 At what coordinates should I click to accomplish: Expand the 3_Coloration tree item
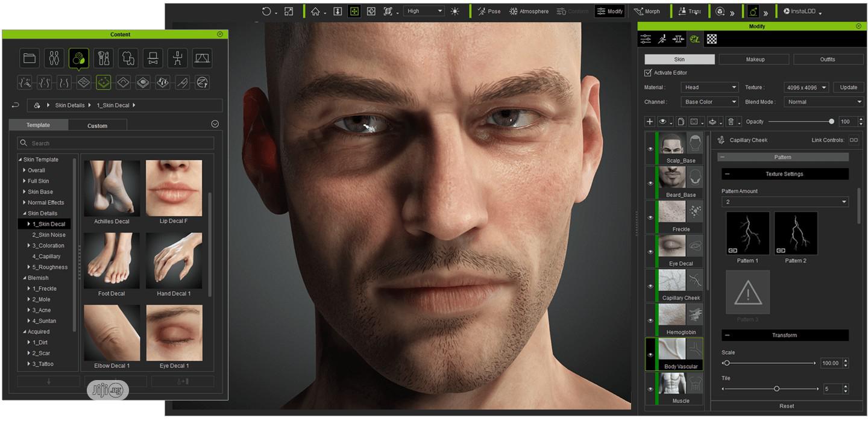(x=28, y=246)
